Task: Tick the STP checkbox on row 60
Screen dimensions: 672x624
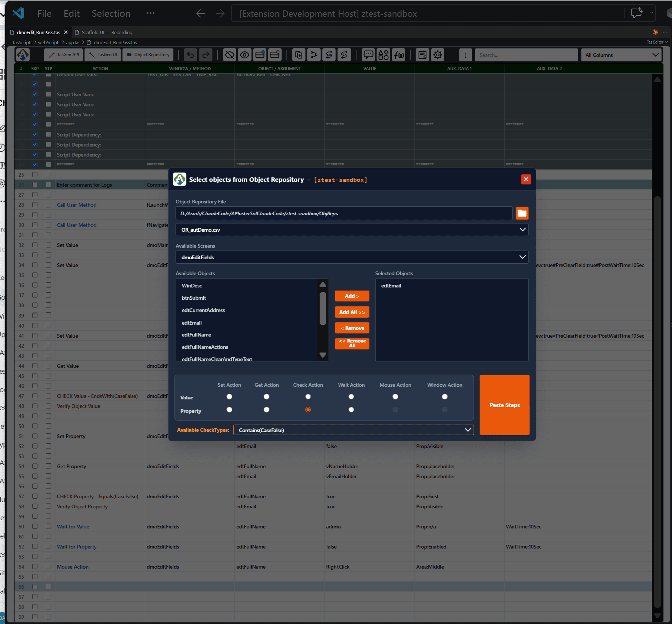Action: click(x=48, y=526)
